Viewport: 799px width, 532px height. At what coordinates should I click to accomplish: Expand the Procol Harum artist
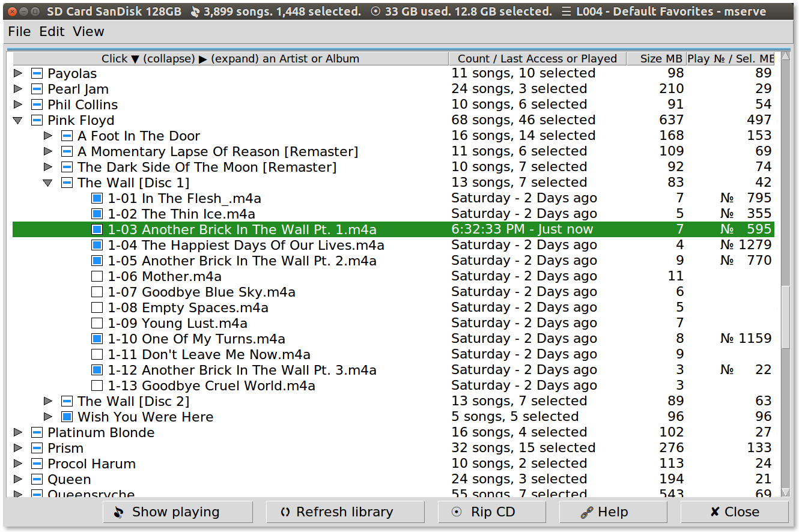pos(18,464)
